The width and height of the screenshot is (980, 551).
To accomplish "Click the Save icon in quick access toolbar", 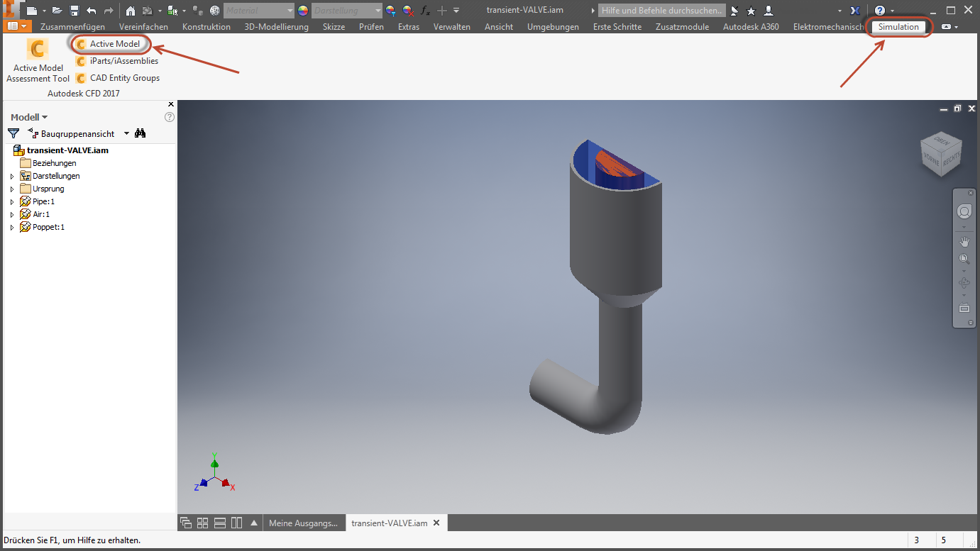I will [74, 11].
